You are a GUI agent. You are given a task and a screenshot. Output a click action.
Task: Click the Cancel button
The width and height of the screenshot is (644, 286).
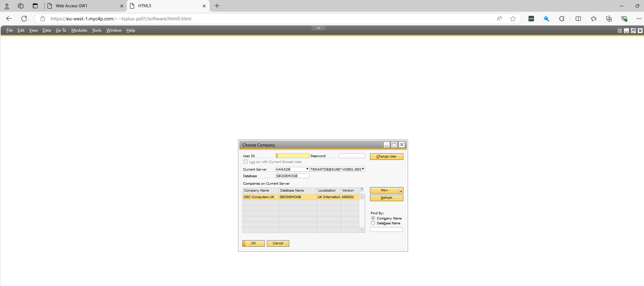(x=278, y=243)
